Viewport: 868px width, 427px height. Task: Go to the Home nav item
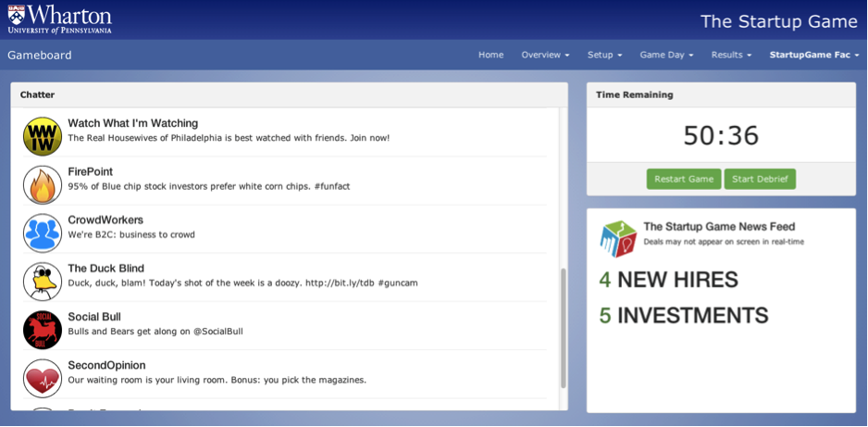490,55
